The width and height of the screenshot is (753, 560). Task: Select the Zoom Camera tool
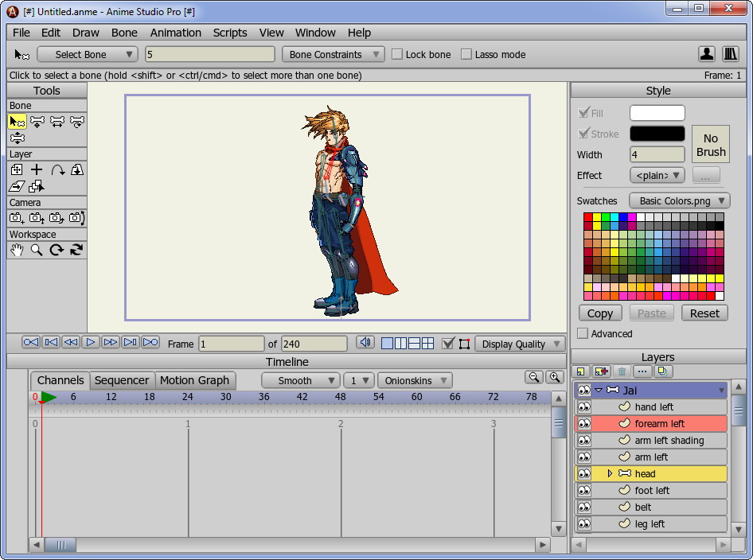point(37,218)
